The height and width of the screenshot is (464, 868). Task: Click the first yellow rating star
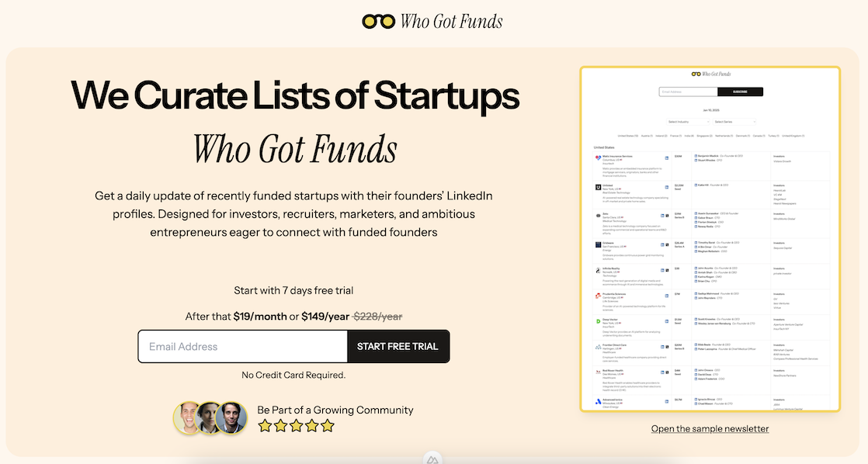point(265,425)
